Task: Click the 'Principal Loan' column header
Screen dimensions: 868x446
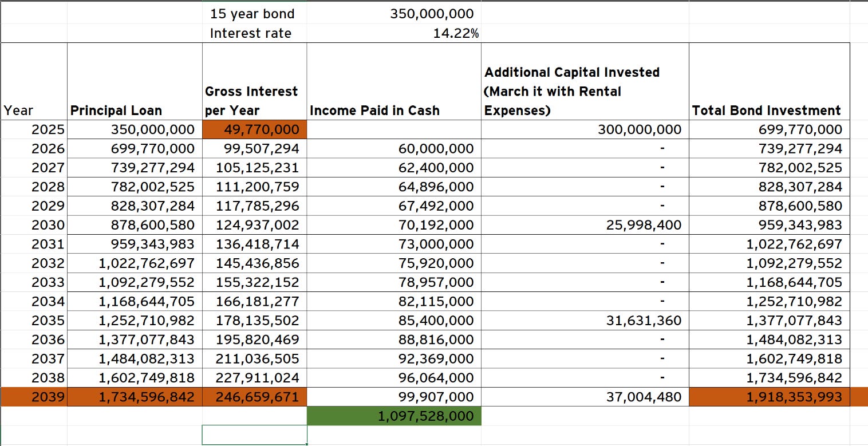Action: 135,81
